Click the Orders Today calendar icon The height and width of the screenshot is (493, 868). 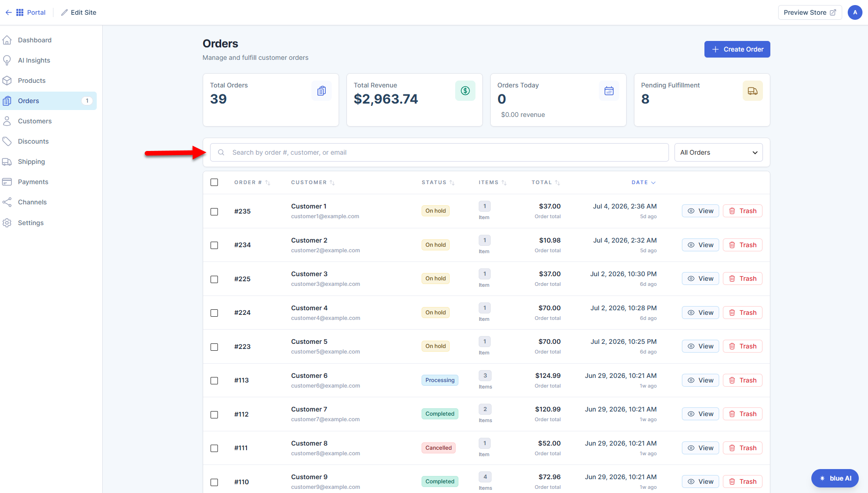point(609,91)
